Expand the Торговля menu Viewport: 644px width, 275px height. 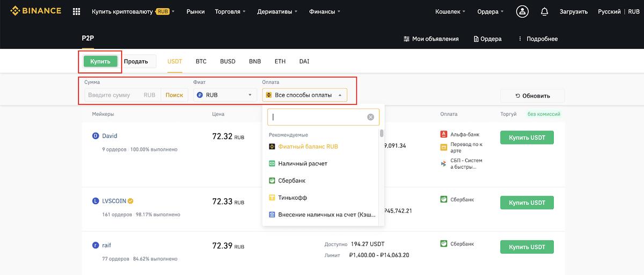(230, 11)
